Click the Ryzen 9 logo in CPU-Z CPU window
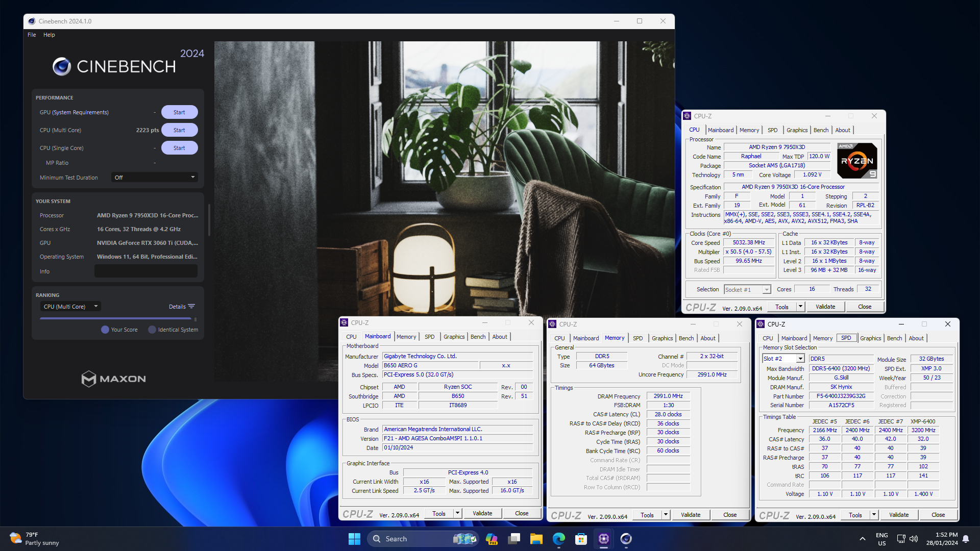The width and height of the screenshot is (980, 551). (857, 161)
